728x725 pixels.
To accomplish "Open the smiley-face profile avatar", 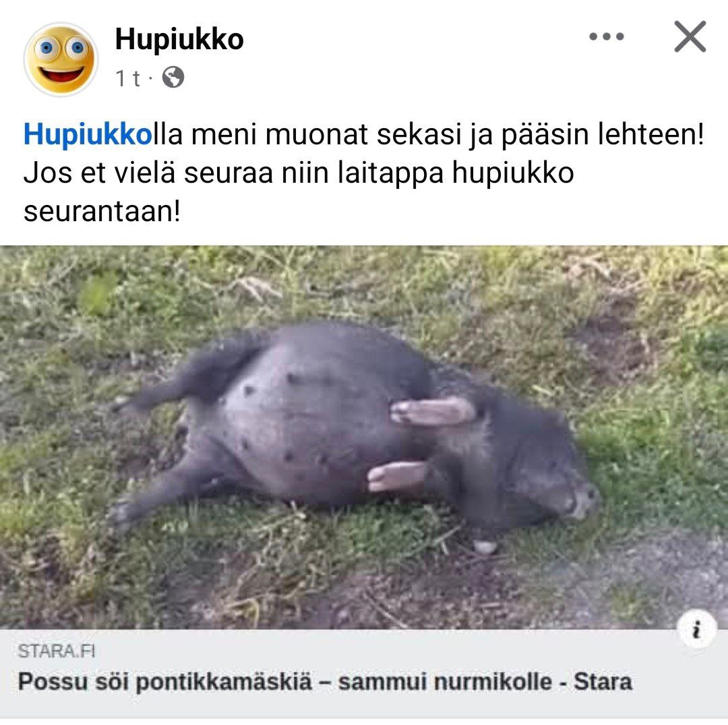I will tap(61, 59).
